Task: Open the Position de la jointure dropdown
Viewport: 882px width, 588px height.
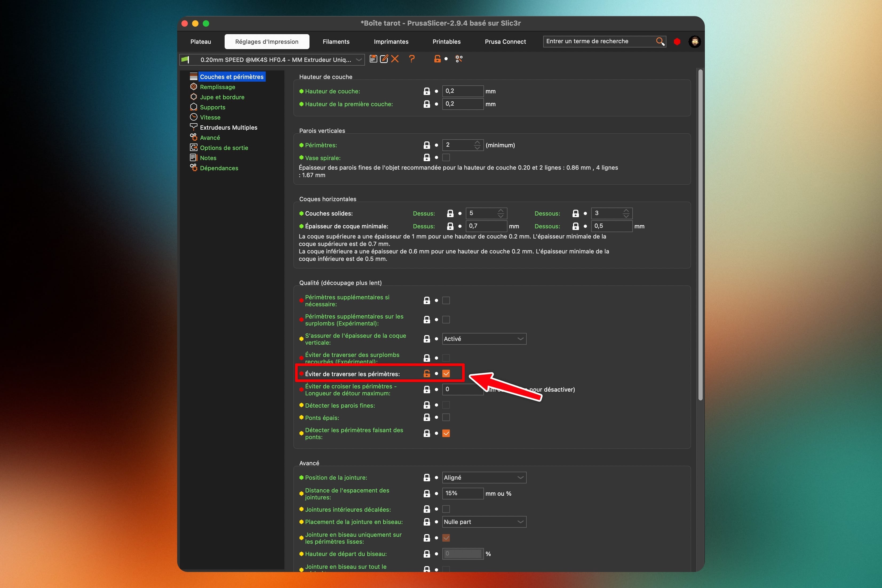Action: (484, 477)
